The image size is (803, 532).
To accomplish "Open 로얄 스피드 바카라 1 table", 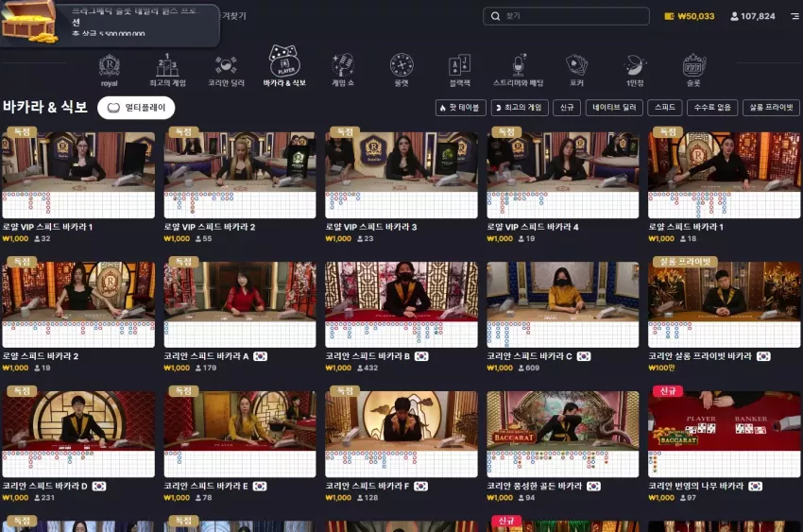I will (724, 175).
